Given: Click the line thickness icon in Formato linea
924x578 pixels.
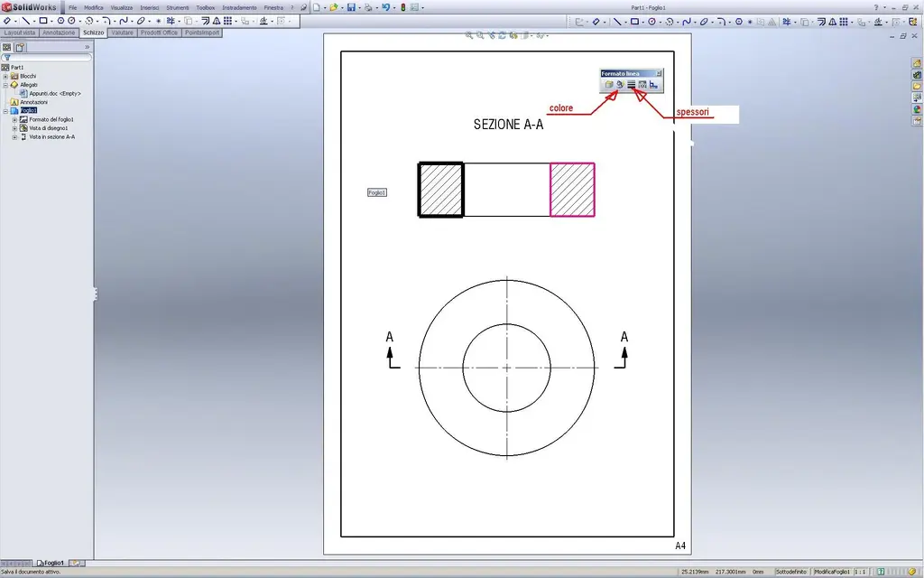Looking at the screenshot, I should pyautogui.click(x=631, y=84).
